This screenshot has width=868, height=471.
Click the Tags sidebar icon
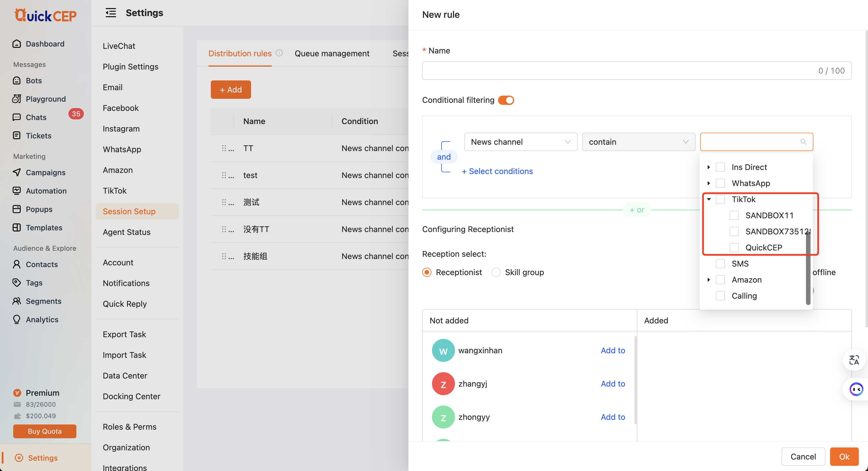[16, 282]
